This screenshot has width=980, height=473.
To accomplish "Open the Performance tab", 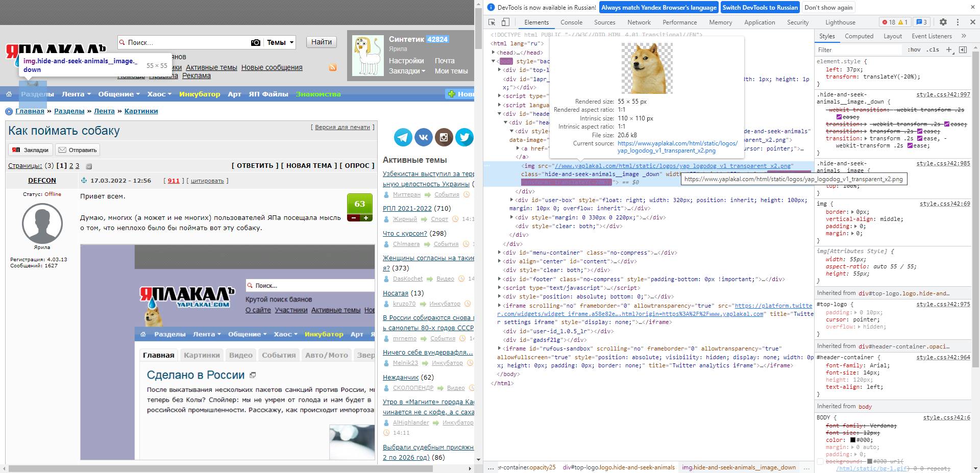I will (x=680, y=22).
